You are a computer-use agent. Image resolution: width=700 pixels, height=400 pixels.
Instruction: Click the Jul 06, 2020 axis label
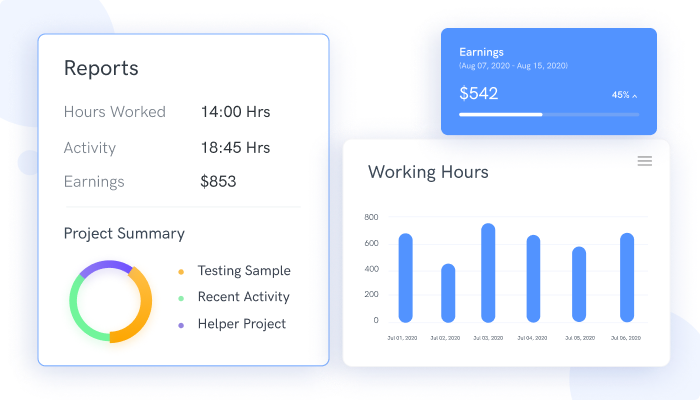[x=626, y=338]
